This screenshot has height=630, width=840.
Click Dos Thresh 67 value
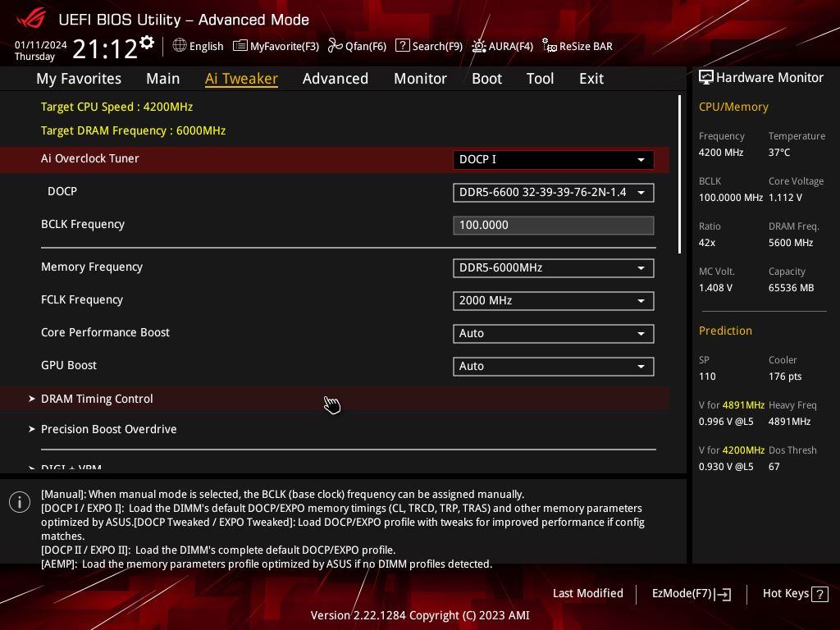click(774, 467)
